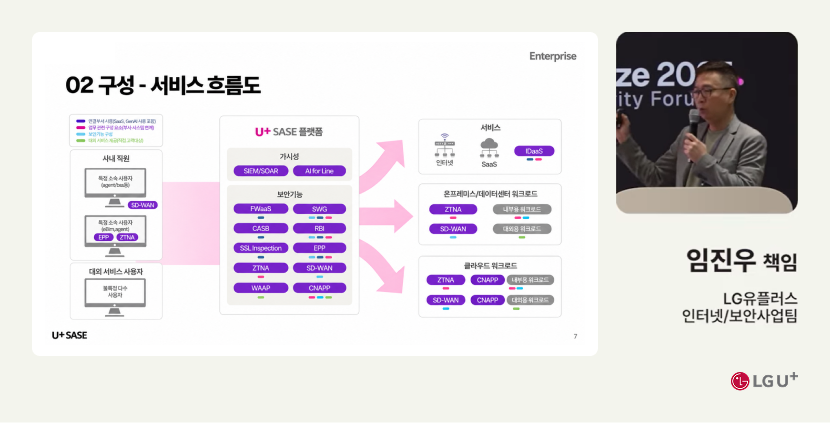
Task: Click 대외용 워크로드 in 클라우드 워크로드 box
Action: tap(530, 300)
